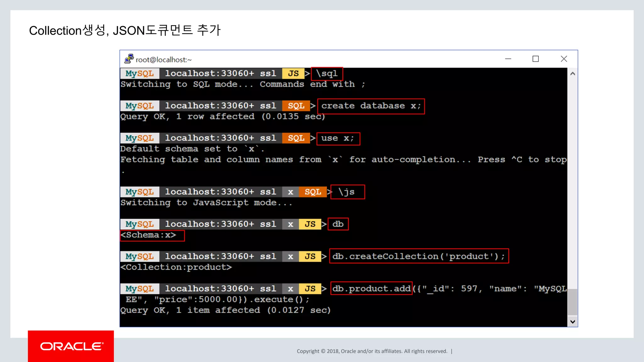Click the 'use x;' command text
The height and width of the screenshot is (362, 644).
pos(338,138)
